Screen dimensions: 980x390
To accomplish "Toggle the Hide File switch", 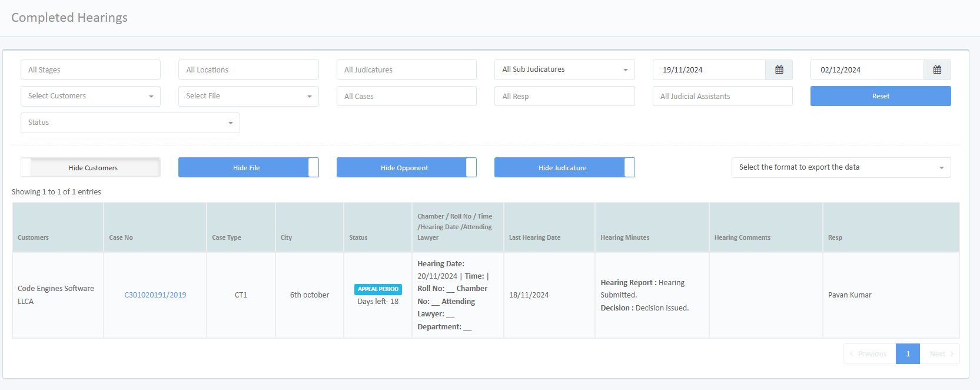I will click(x=248, y=167).
